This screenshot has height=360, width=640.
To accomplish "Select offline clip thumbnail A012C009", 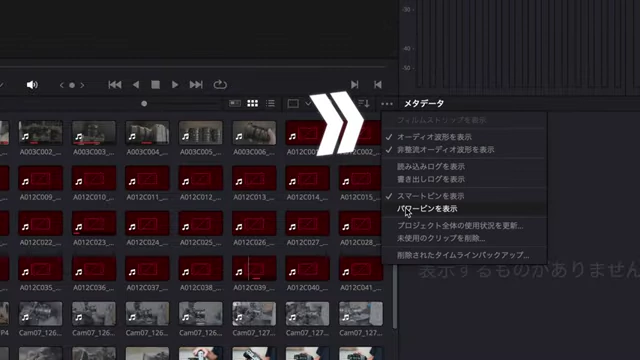I will (40, 178).
